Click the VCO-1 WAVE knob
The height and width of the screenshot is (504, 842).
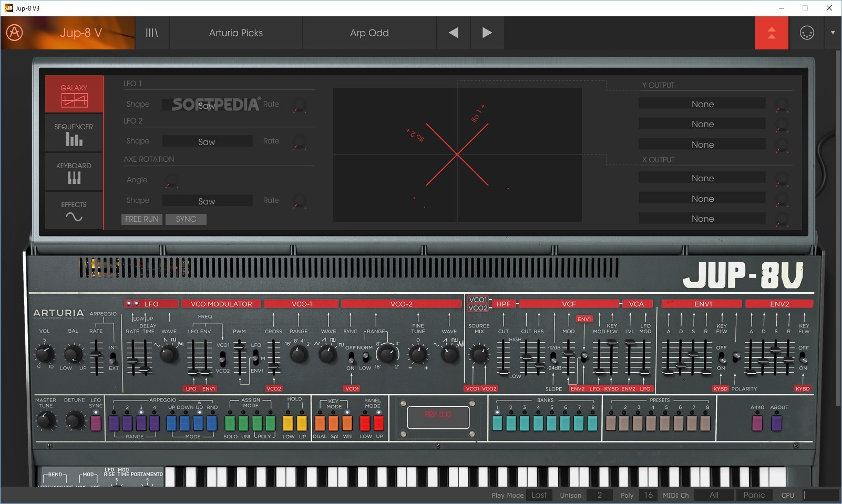328,354
